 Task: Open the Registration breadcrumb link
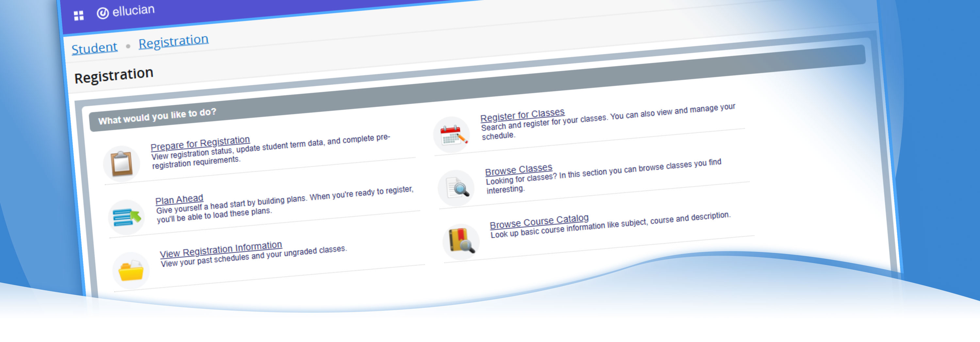(x=173, y=41)
